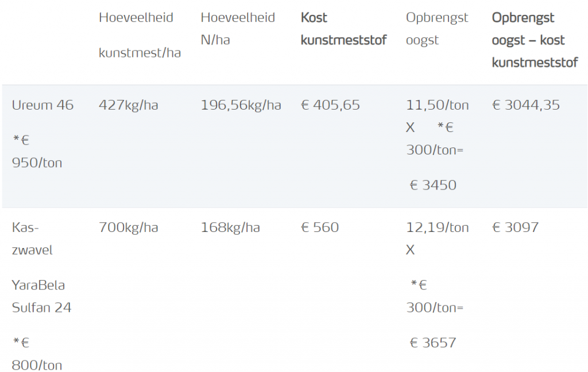Click 'Opbrengst oogst – kost kunstmeststof' header
Image resolution: width=588 pixels, height=372 pixels.
535,40
